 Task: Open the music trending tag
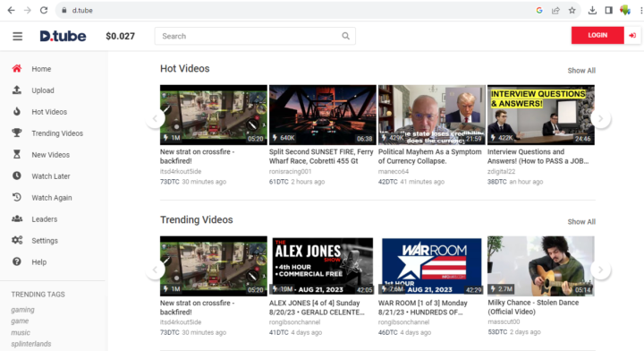click(x=21, y=332)
